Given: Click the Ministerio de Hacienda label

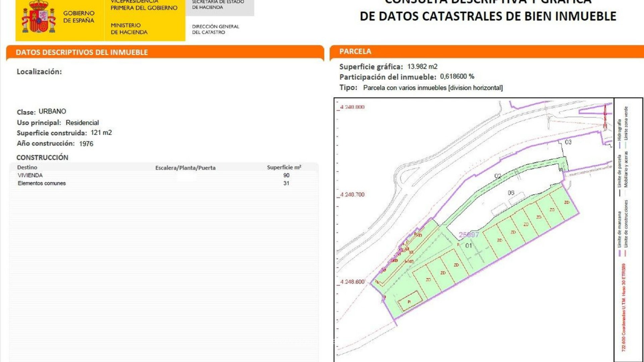Looking at the screenshot, I should 129,29.
